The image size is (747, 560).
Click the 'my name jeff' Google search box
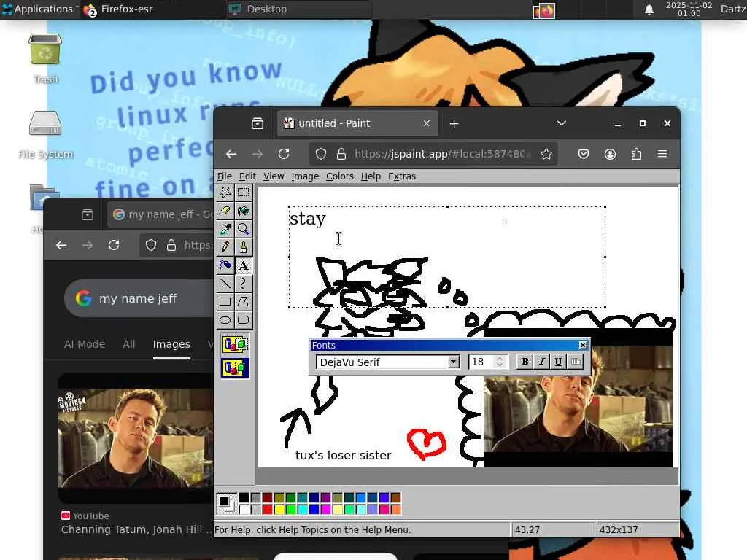tap(139, 298)
